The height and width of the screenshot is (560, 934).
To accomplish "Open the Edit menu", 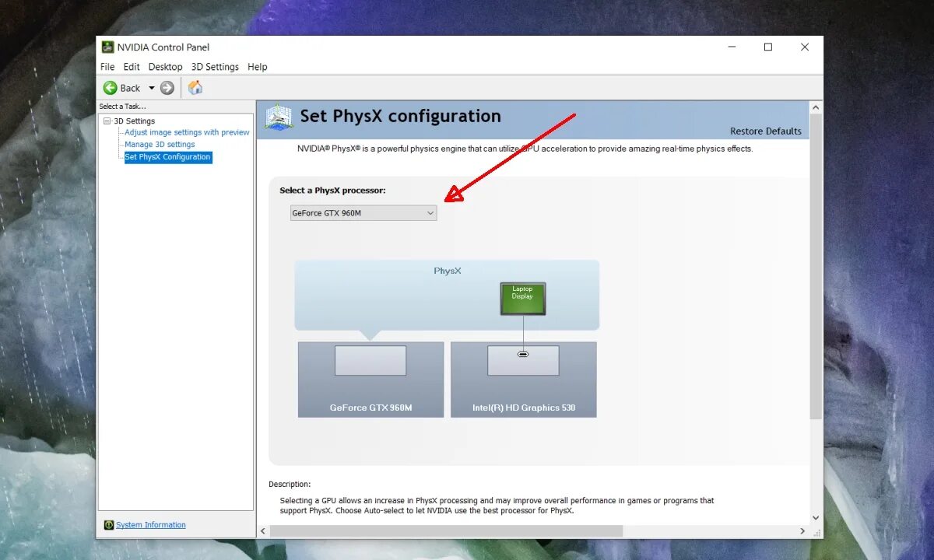I will pyautogui.click(x=132, y=67).
